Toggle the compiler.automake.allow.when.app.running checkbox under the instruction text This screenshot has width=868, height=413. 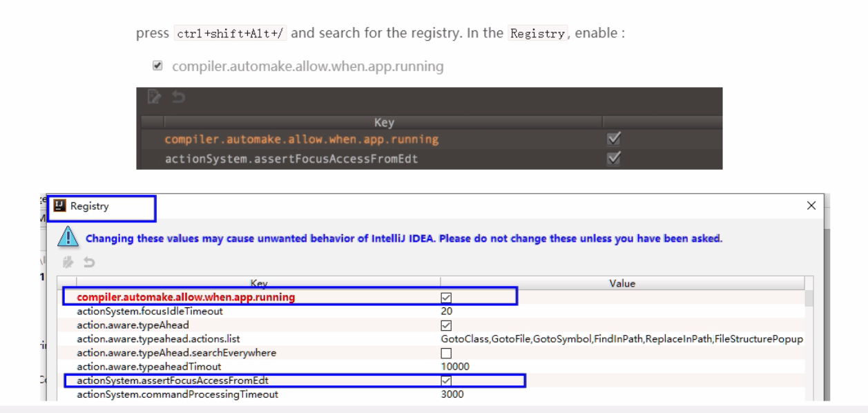coord(157,67)
